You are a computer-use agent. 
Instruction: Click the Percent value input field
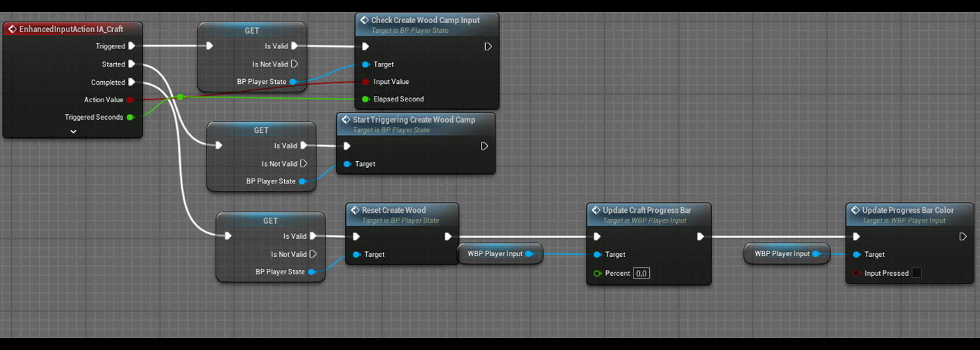coord(641,273)
